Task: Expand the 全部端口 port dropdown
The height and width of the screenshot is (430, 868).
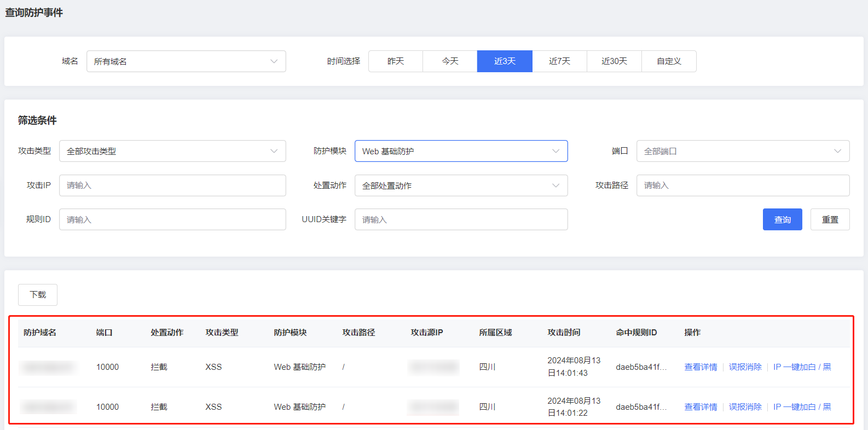Action: [743, 151]
